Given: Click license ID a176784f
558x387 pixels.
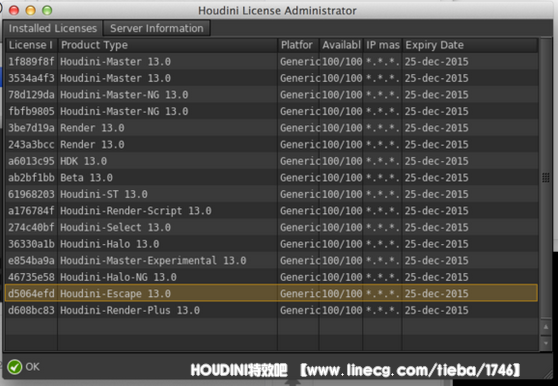Looking at the screenshot, I should tap(31, 211).
